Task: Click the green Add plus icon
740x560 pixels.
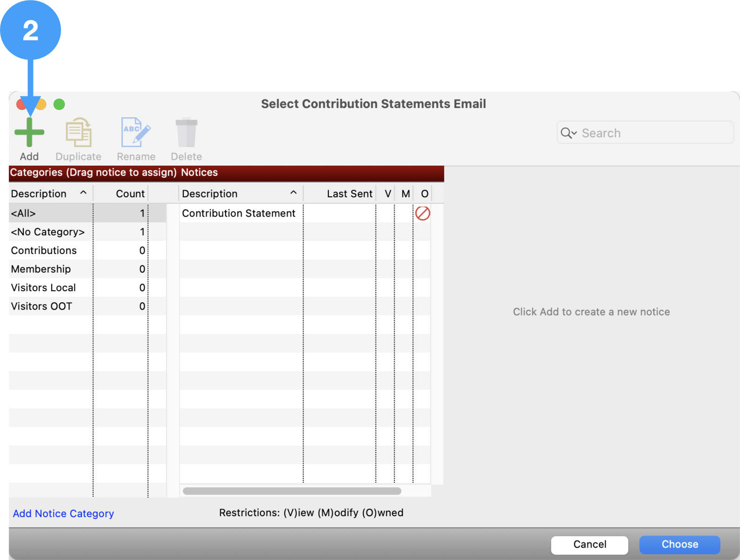Action: pos(29,132)
